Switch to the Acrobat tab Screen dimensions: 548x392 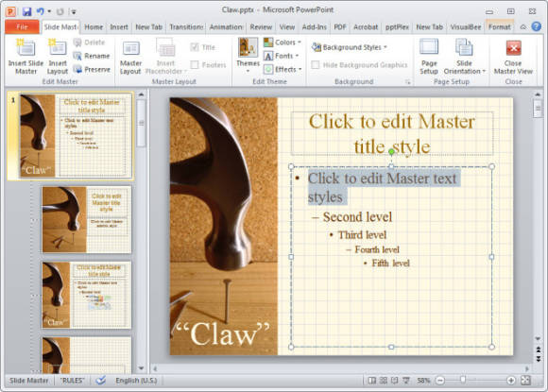pyautogui.click(x=366, y=26)
